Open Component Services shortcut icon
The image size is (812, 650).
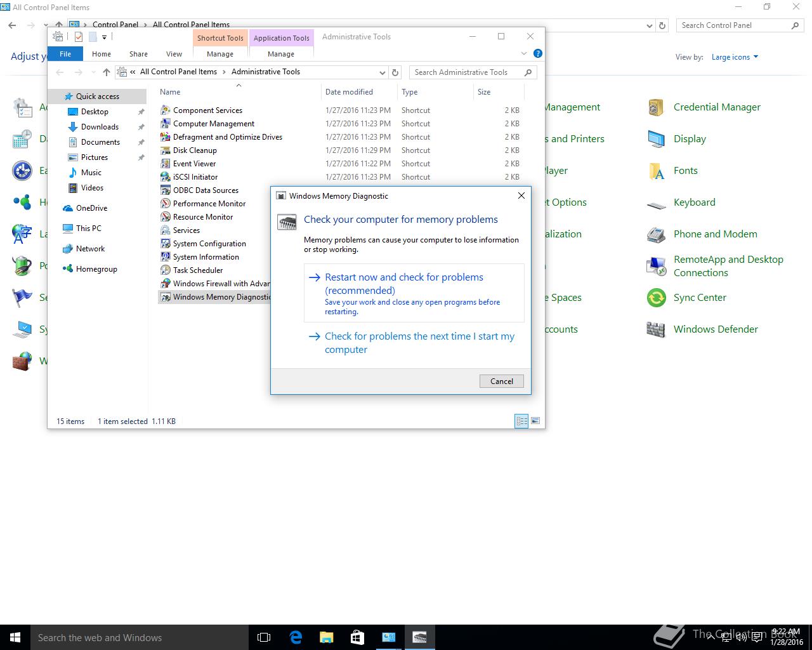pos(166,110)
